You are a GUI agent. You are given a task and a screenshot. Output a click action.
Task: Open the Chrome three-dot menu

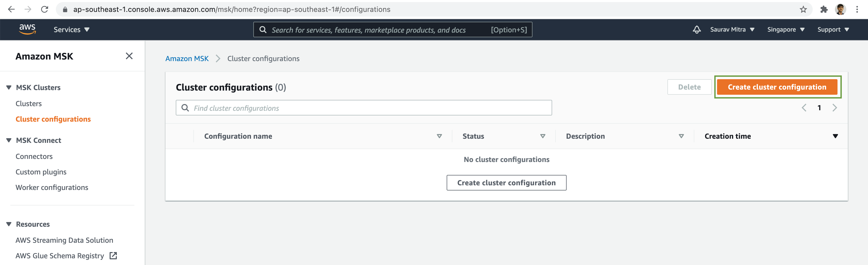pyautogui.click(x=857, y=9)
